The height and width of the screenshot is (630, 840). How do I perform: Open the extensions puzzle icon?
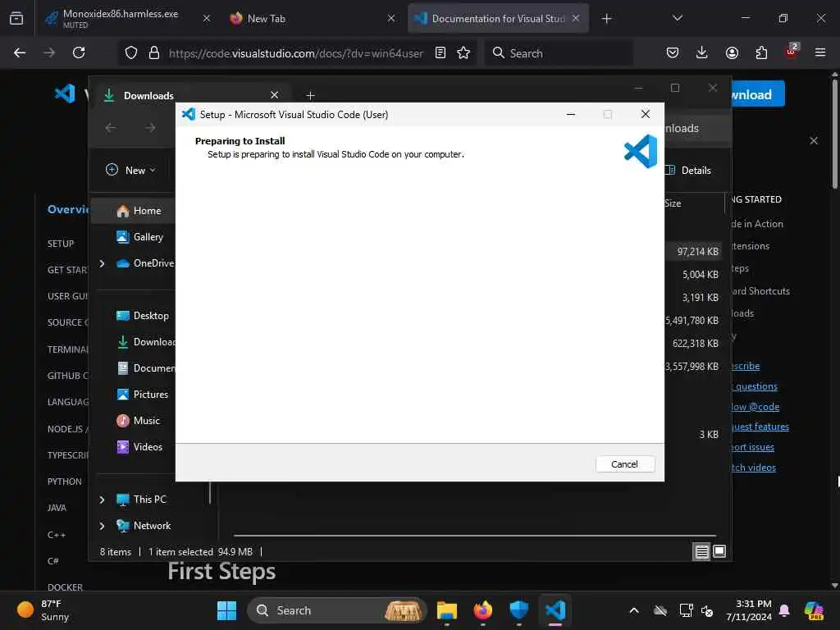pos(761,52)
